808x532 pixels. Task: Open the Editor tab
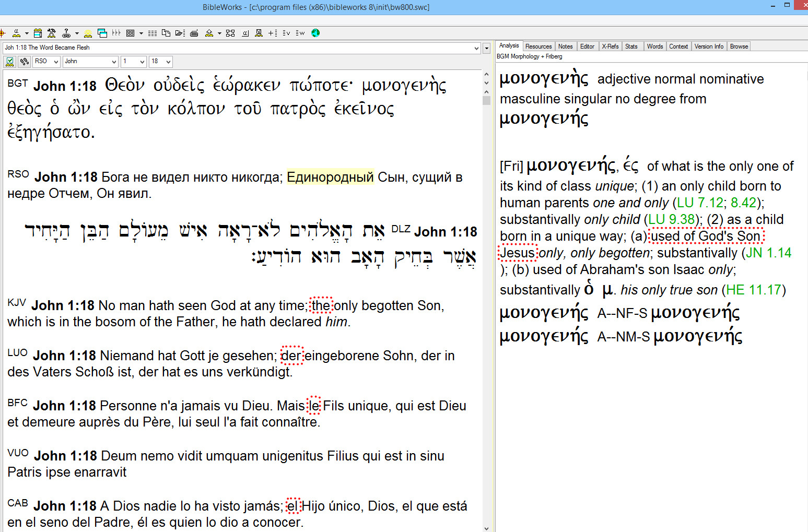click(587, 46)
